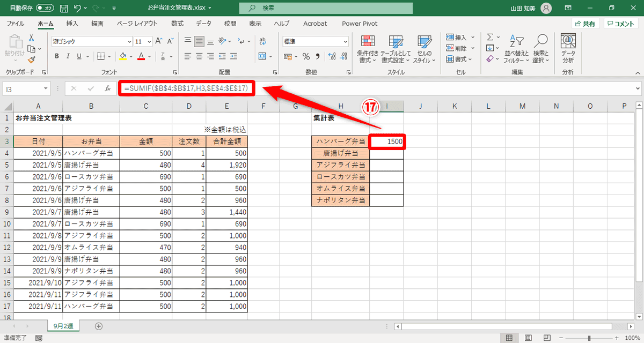Click the red font color A icon
Viewport: 644px width, 343px height.
141,56
